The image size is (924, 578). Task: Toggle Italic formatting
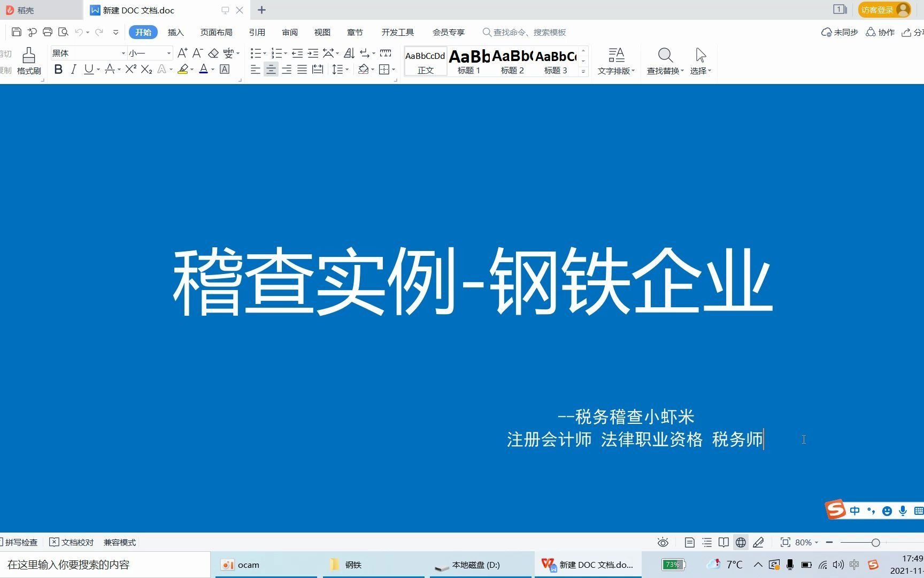click(74, 69)
